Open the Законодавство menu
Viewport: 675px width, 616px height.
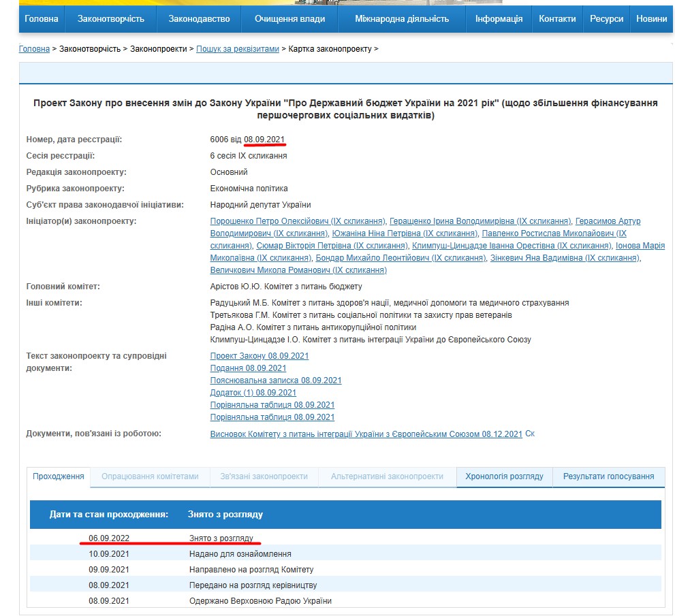click(199, 19)
